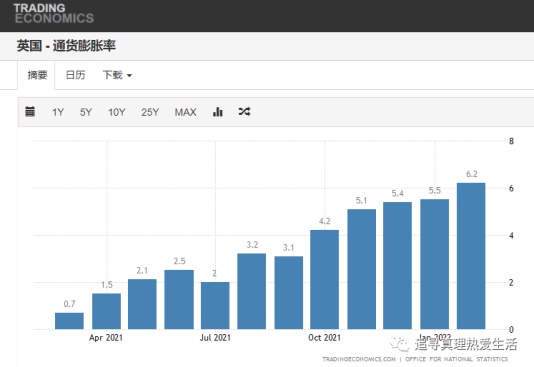The image size is (534, 367).
Task: Click the Jul 2021 axis label
Action: tap(215, 338)
